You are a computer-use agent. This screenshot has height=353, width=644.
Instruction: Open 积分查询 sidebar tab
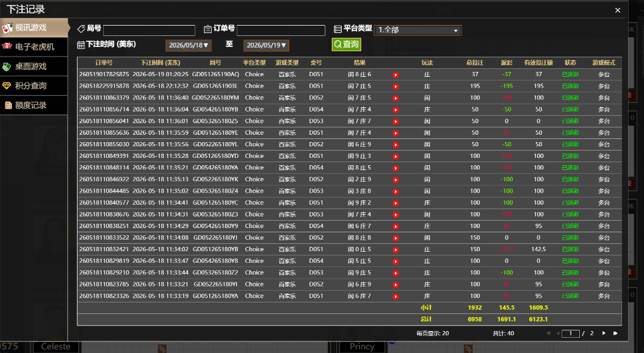point(34,86)
